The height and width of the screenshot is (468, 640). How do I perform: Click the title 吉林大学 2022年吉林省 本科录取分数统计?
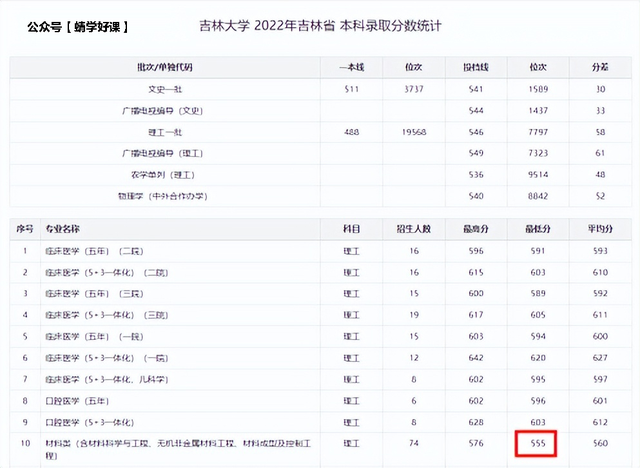tap(320, 26)
